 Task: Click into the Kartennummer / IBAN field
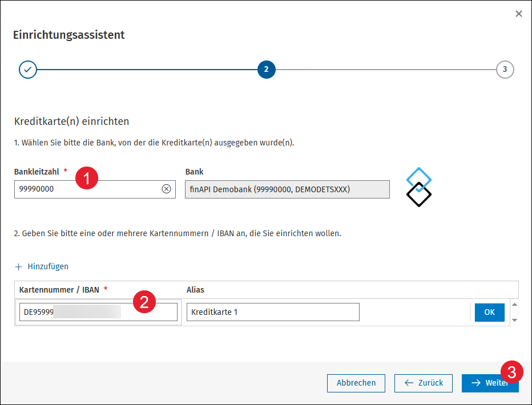point(98,312)
